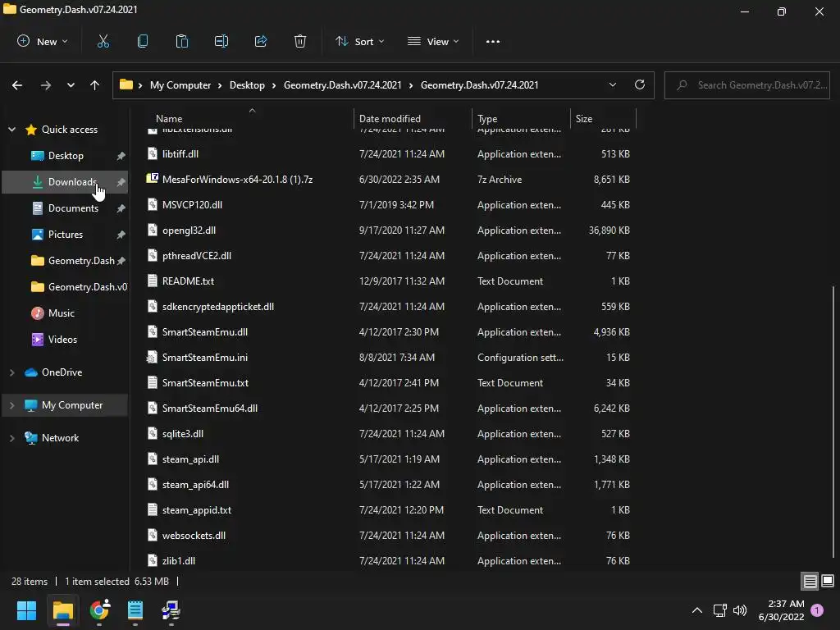Click the Paste clipboard icon

(182, 41)
